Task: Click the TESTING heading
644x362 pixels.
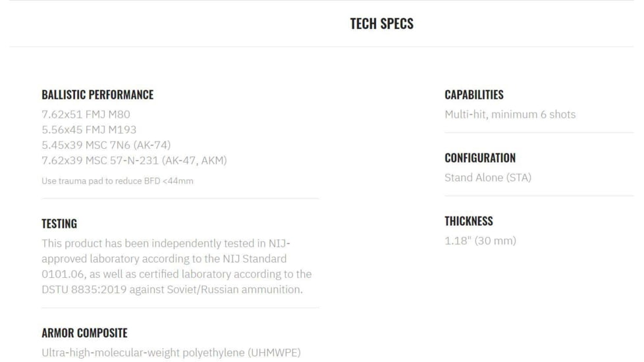Action: pos(59,224)
